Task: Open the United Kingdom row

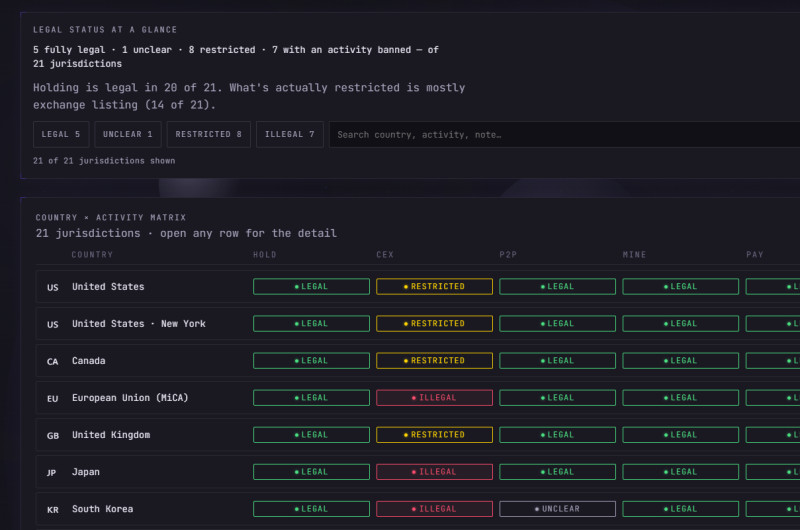Action: 418,435
